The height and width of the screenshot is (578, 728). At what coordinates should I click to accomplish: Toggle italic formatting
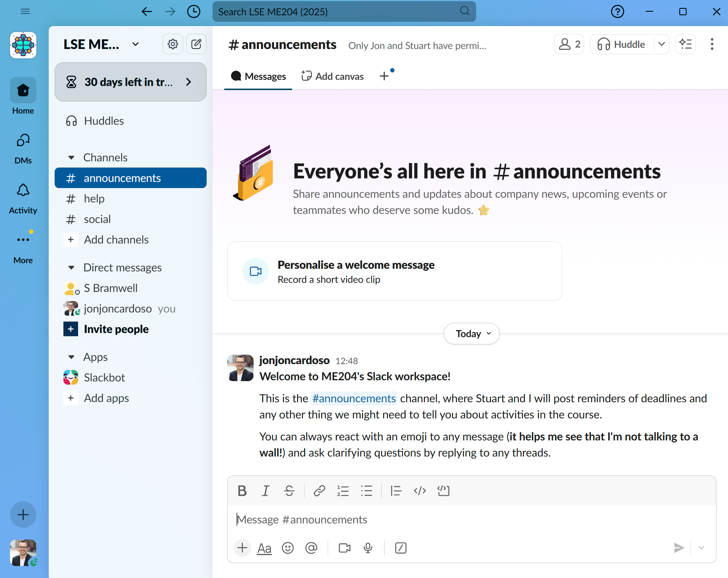click(266, 491)
